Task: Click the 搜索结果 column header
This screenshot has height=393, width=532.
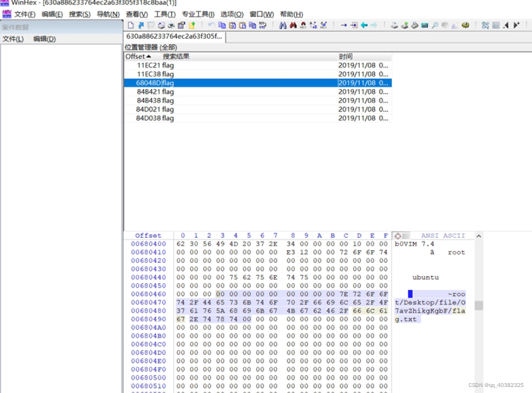Action: coord(249,56)
